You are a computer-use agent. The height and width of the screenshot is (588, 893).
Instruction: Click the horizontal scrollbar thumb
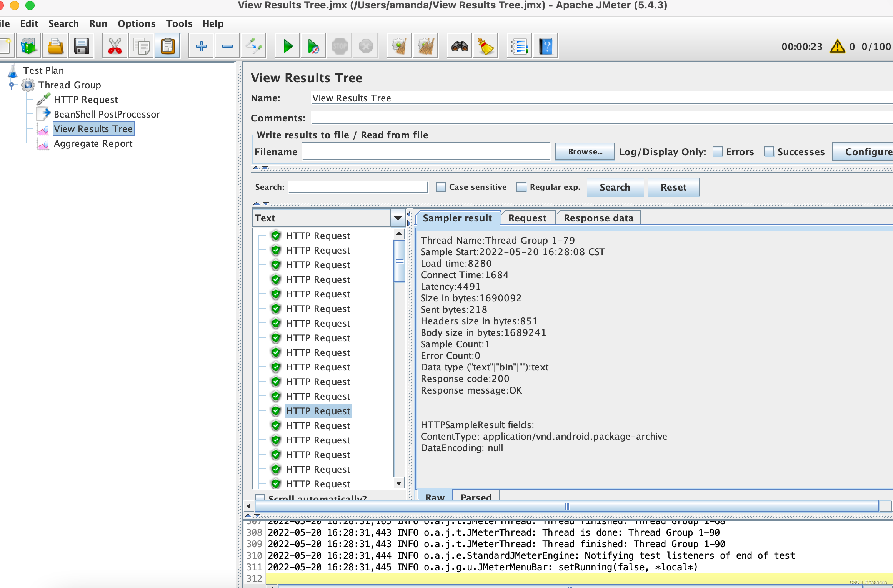(567, 506)
